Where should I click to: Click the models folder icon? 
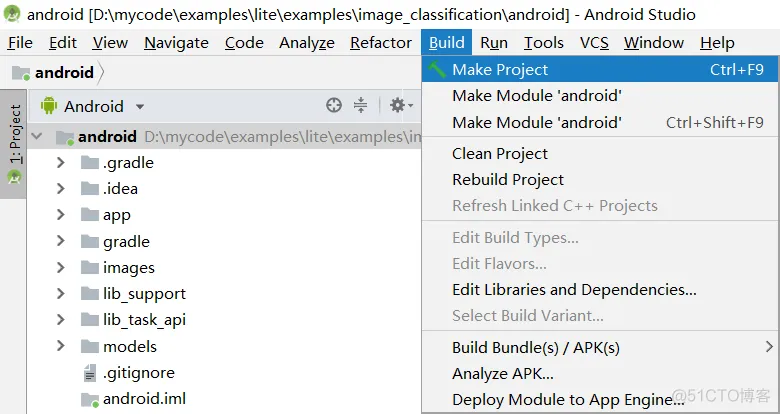(x=90, y=346)
